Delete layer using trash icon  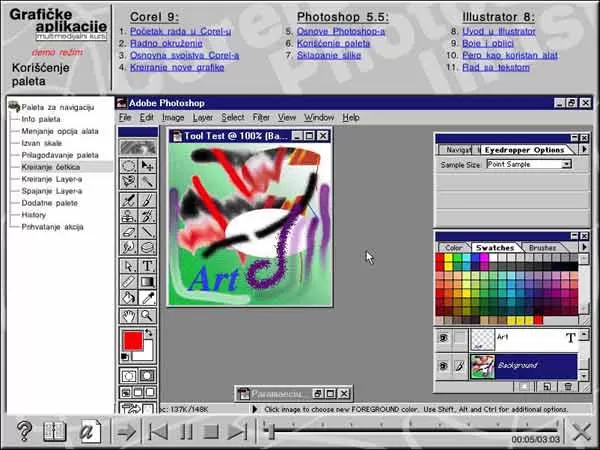[568, 386]
